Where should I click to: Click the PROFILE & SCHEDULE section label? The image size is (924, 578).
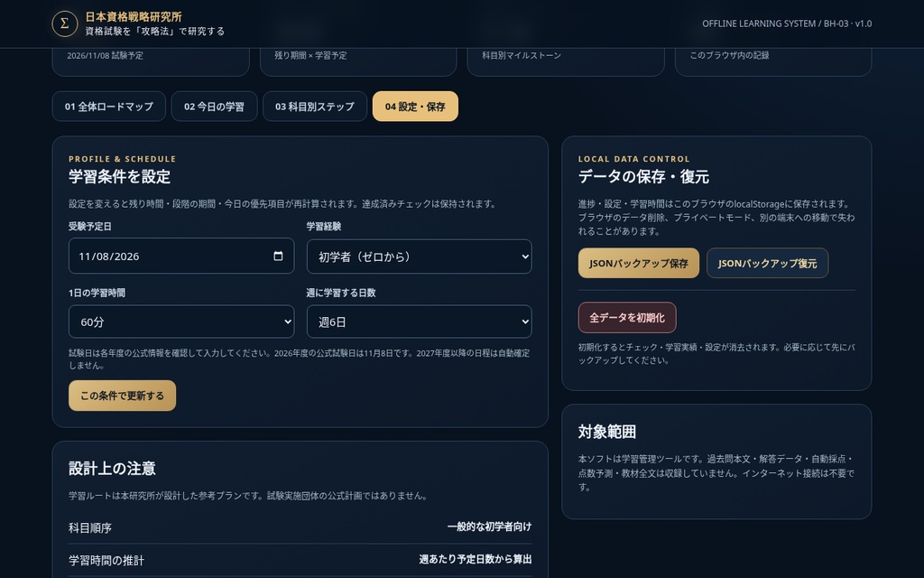point(122,159)
